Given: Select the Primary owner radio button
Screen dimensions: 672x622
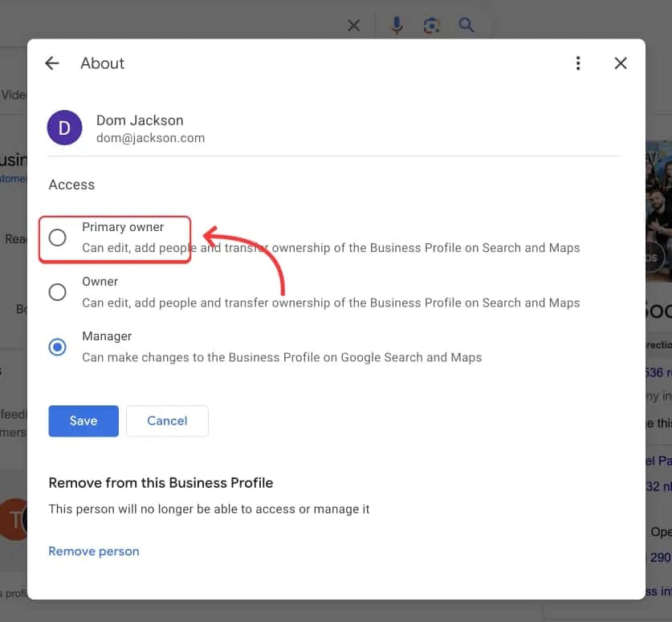Looking at the screenshot, I should pos(57,237).
